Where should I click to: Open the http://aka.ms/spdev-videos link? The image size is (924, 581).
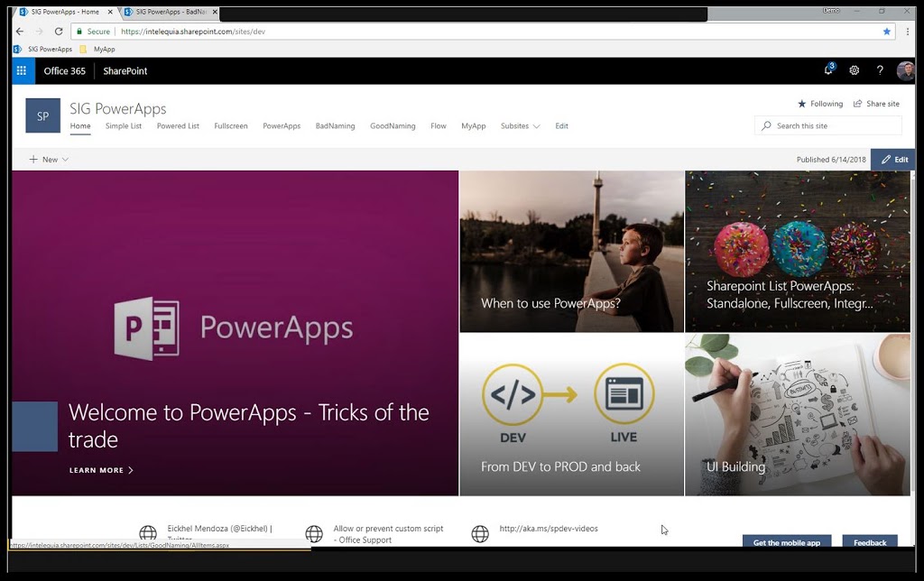(549, 529)
